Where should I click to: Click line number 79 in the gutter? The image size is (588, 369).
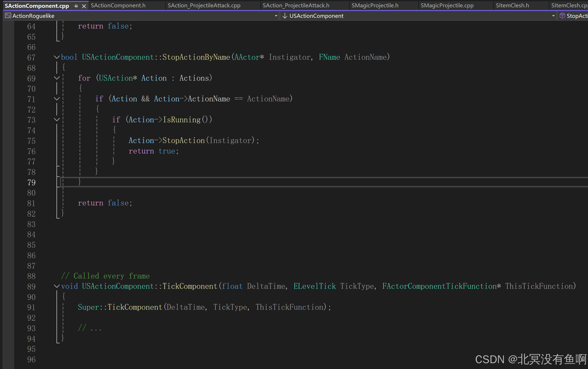pyautogui.click(x=31, y=182)
